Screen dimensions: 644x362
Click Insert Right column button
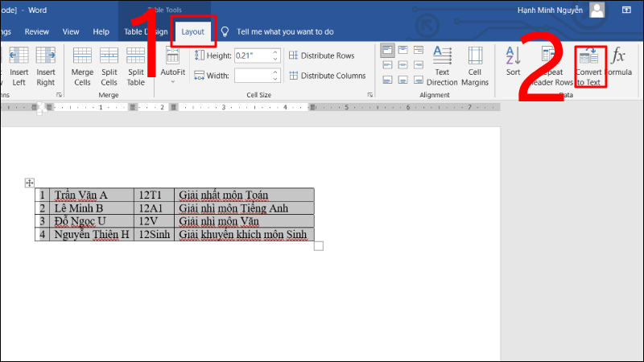pyautogui.click(x=46, y=67)
